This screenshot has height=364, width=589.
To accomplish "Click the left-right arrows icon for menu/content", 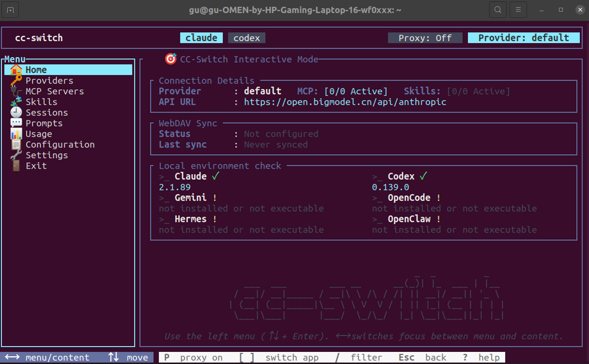I will 12,357.
